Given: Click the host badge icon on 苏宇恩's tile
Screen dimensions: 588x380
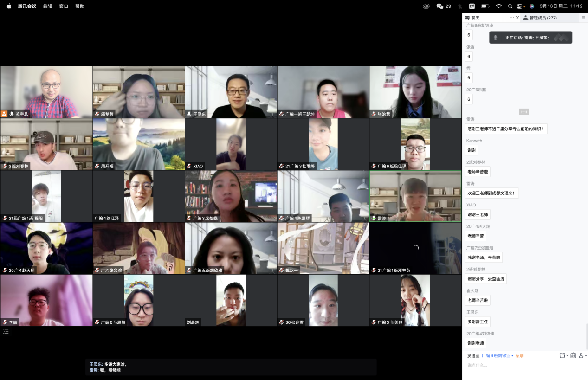Looking at the screenshot, I should tap(4, 114).
